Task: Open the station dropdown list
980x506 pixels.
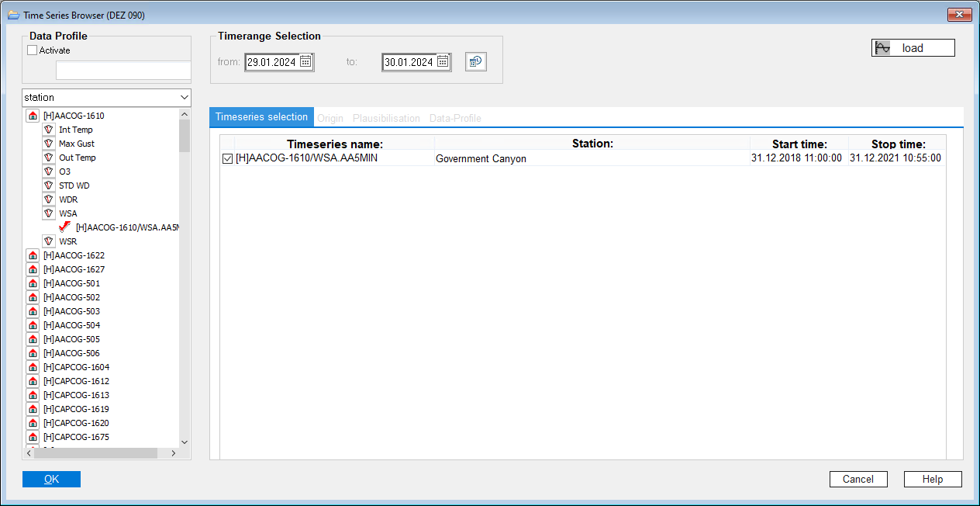Action: pos(184,98)
